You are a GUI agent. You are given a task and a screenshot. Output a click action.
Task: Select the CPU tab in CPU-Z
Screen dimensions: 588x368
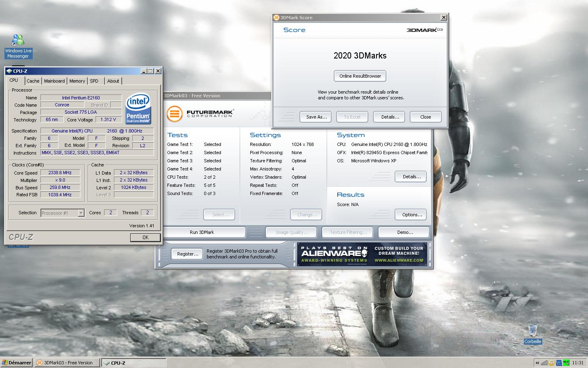point(16,80)
